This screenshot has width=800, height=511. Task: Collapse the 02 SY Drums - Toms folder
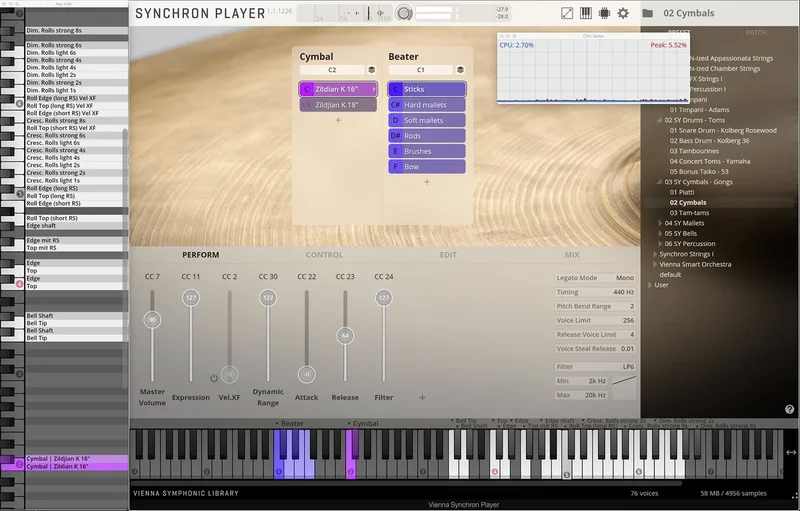click(659, 120)
